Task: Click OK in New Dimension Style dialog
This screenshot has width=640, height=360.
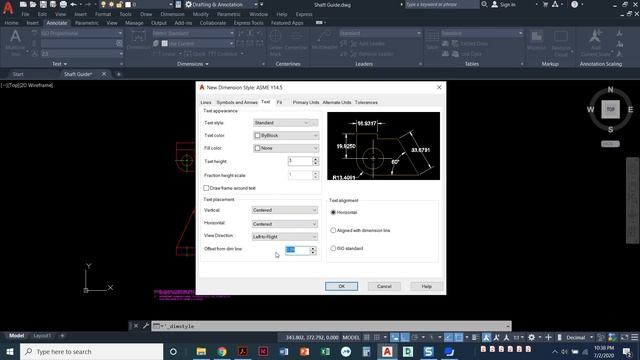Action: (x=342, y=286)
